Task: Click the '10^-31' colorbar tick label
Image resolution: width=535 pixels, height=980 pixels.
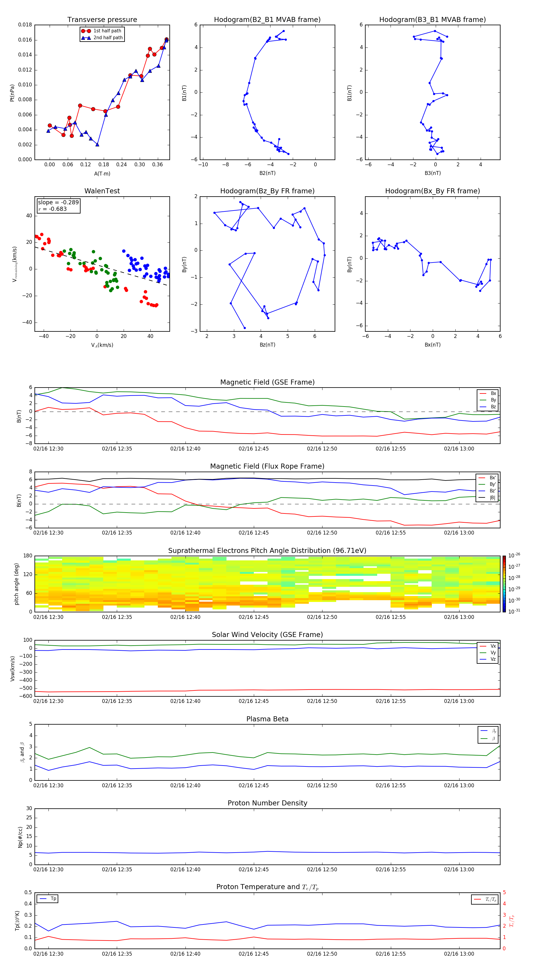Action: 514,611
